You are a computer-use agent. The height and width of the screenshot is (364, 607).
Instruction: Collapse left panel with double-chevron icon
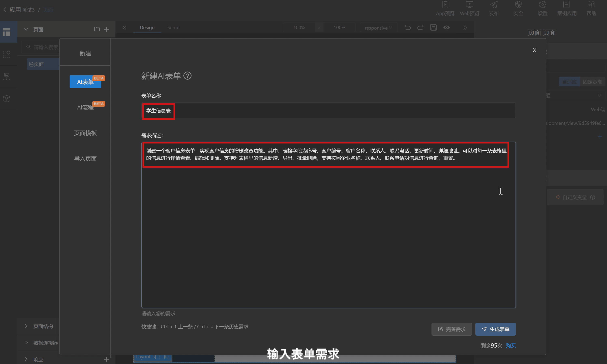pos(124,28)
